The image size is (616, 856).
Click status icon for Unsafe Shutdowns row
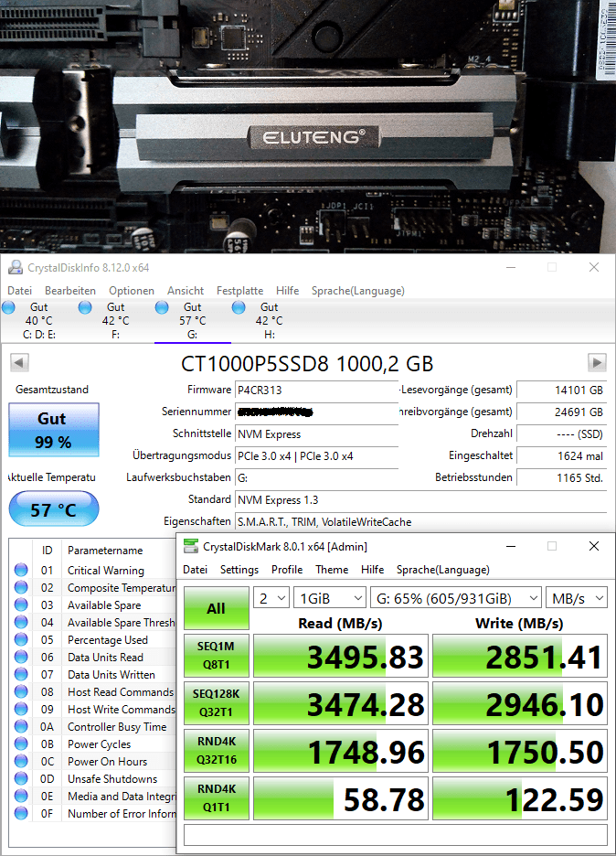point(21,778)
